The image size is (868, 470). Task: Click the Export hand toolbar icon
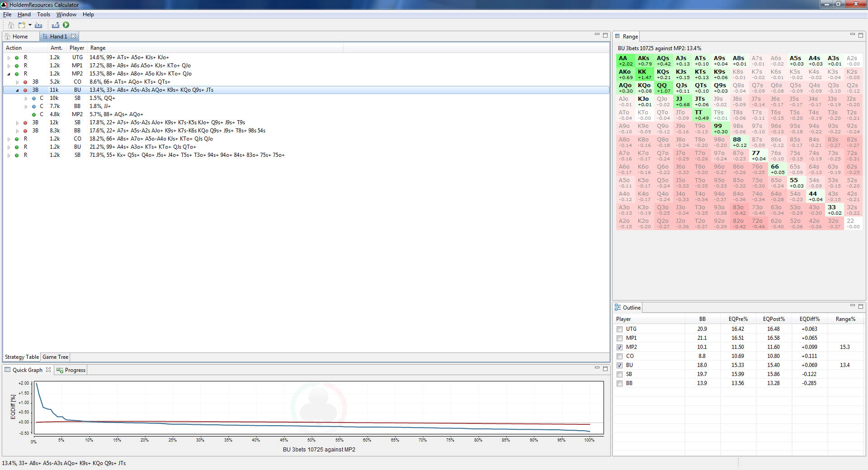[x=56, y=25]
